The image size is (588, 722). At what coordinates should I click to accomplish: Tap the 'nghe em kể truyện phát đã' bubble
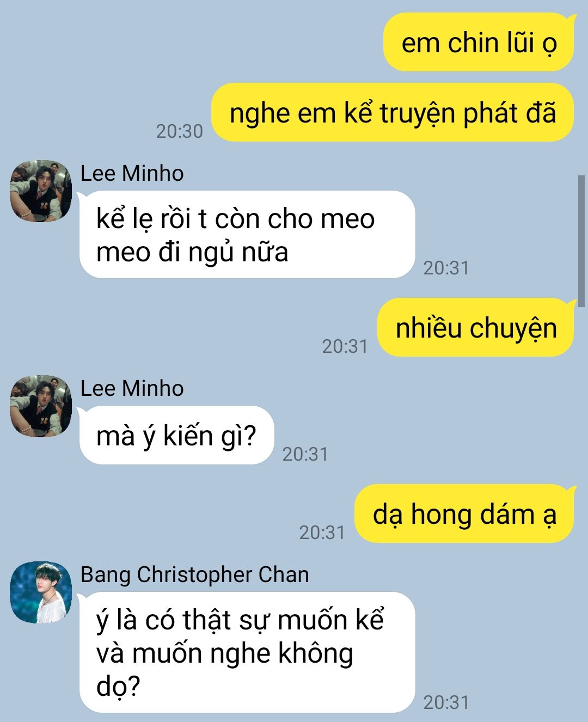pyautogui.click(x=393, y=112)
